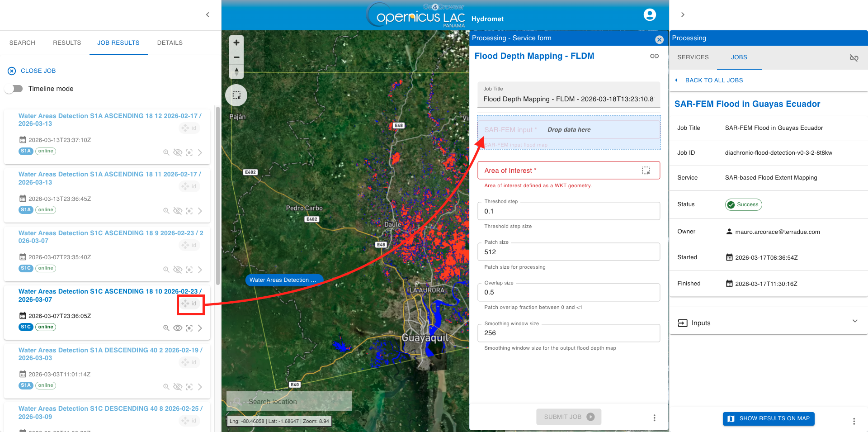The image size is (868, 432).
Task: Activate the map area selection tool
Action: pos(236,95)
